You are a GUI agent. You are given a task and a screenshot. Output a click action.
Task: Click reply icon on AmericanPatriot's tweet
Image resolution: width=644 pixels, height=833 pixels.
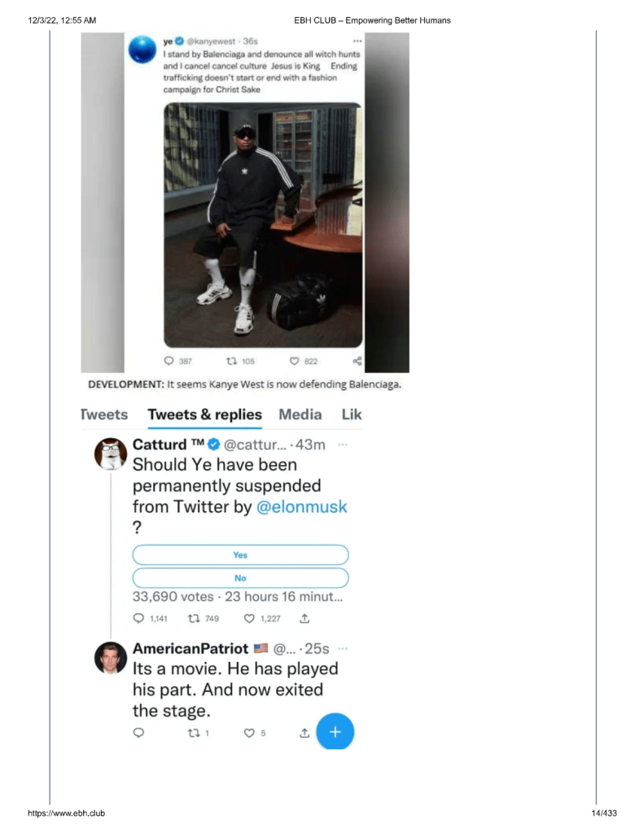[138, 733]
